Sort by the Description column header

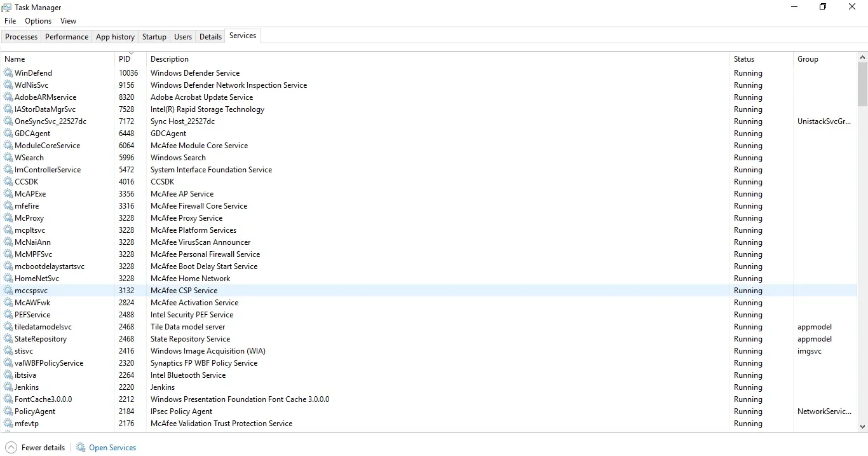click(x=438, y=59)
